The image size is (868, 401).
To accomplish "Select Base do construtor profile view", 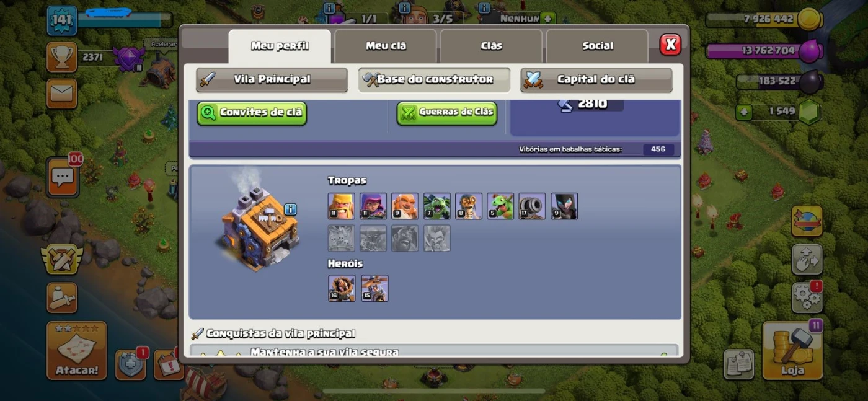I will (434, 79).
